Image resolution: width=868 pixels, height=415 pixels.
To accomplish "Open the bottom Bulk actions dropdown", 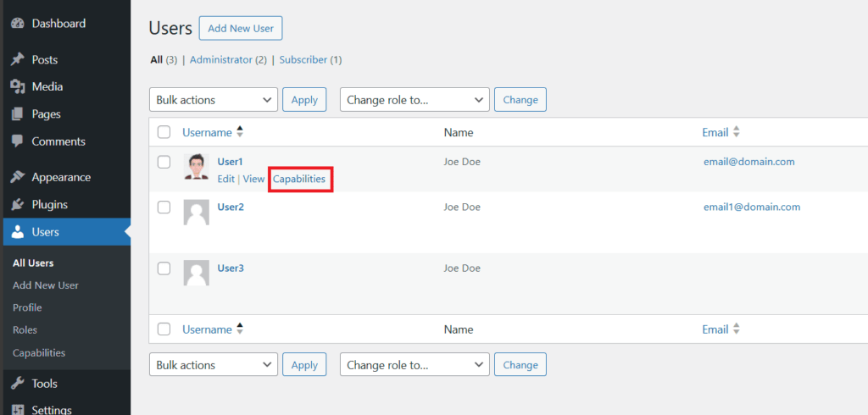I will click(x=214, y=365).
